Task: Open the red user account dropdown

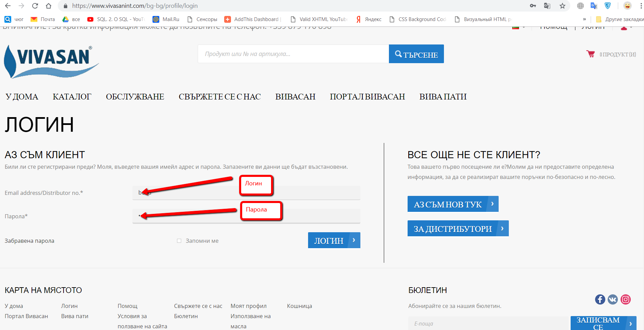Action: coord(626,27)
